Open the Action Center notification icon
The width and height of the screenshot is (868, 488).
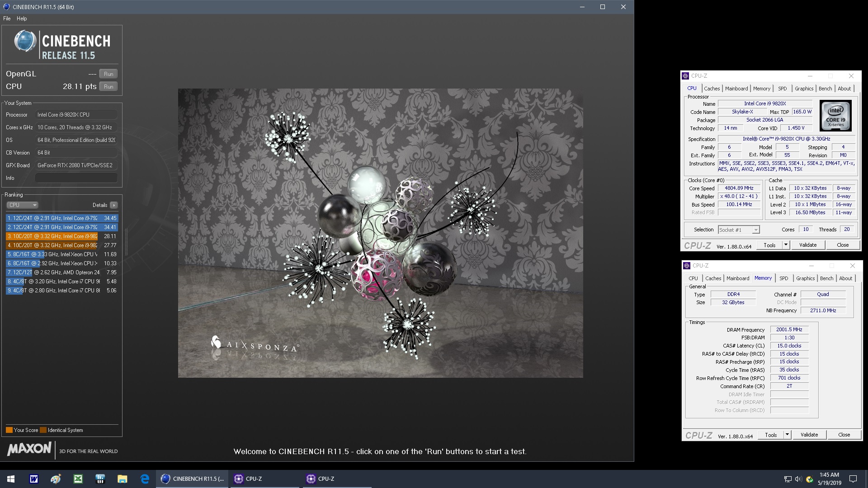(x=853, y=479)
